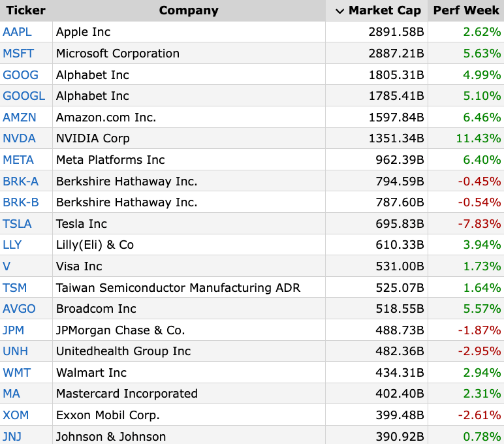Click the AMZN ticker link
Image resolution: width=504 pixels, height=444 pixels.
20,118
